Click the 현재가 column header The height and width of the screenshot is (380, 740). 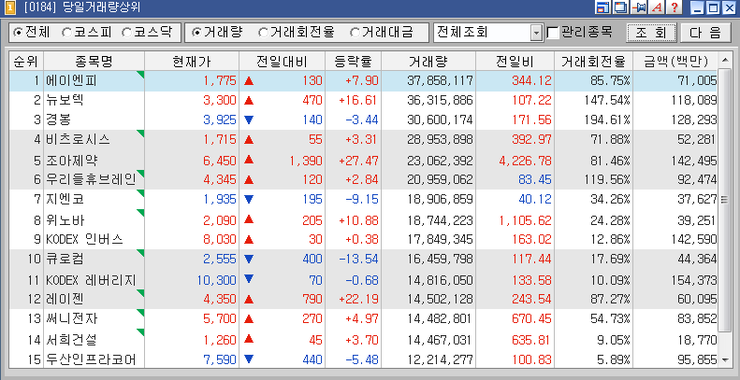192,61
